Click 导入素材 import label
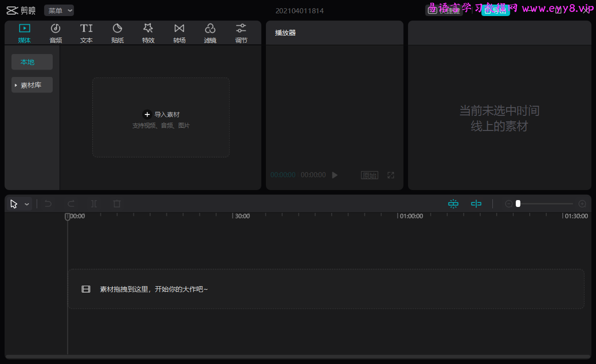The height and width of the screenshot is (364, 596). (x=167, y=114)
